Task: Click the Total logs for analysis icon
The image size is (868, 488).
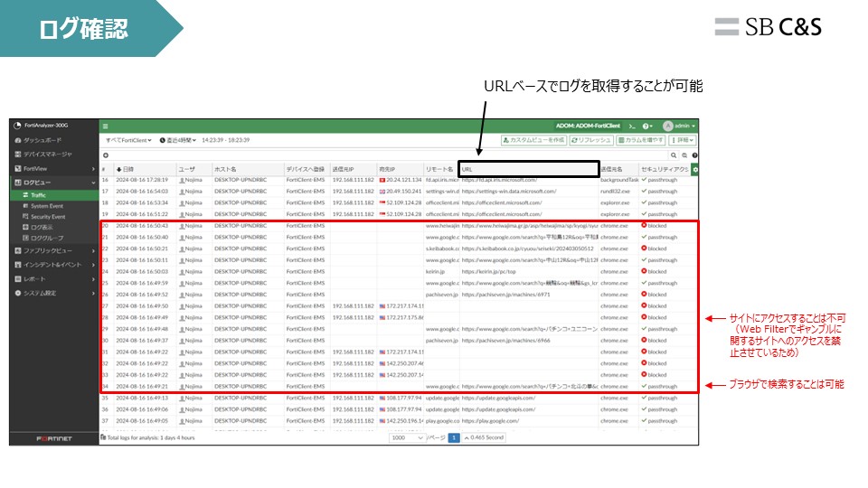Action: pos(103,437)
